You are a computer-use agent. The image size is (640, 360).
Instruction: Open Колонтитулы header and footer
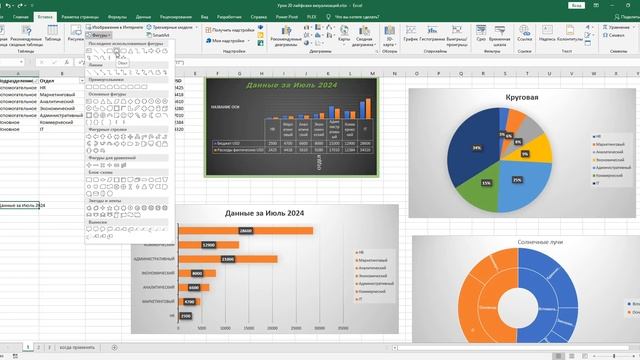[570, 33]
